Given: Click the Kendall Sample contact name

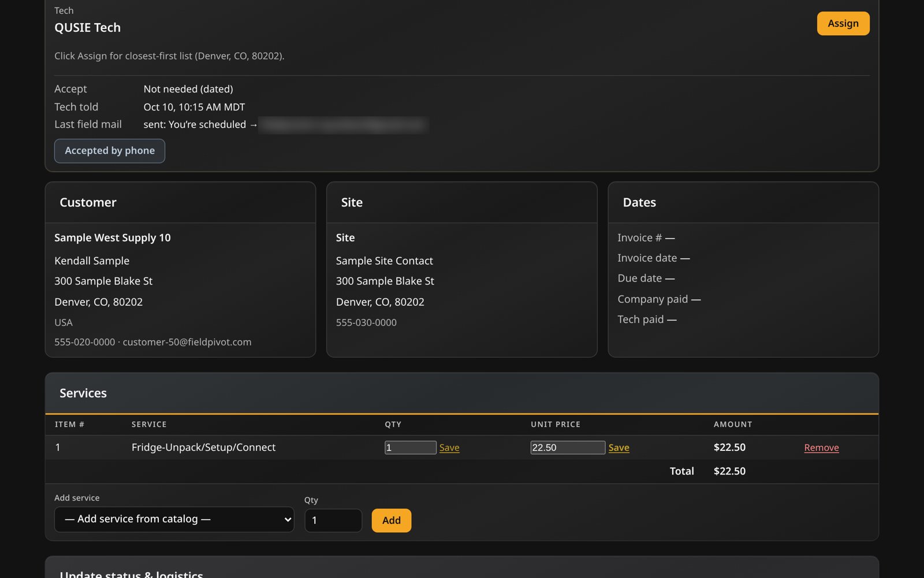Looking at the screenshot, I should 92,261.
